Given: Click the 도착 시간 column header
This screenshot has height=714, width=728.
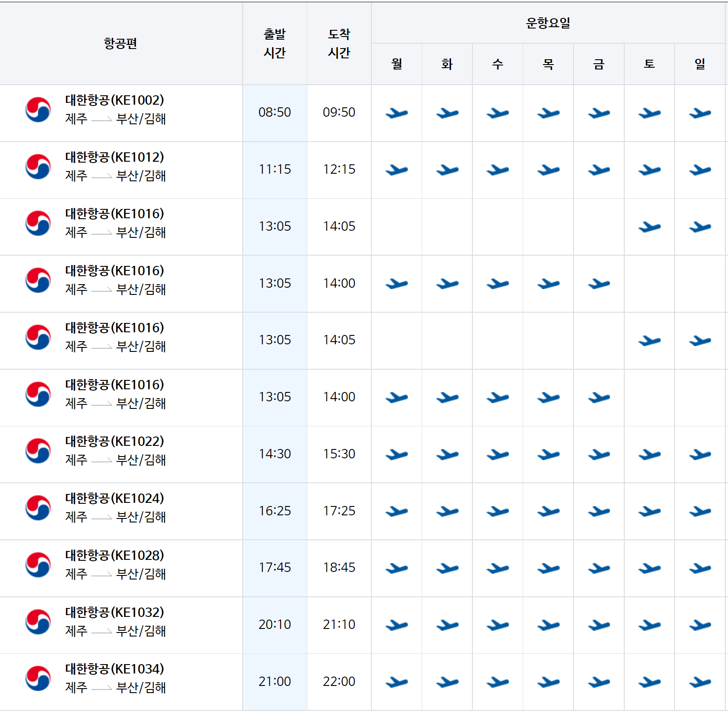Looking at the screenshot, I should [339, 44].
